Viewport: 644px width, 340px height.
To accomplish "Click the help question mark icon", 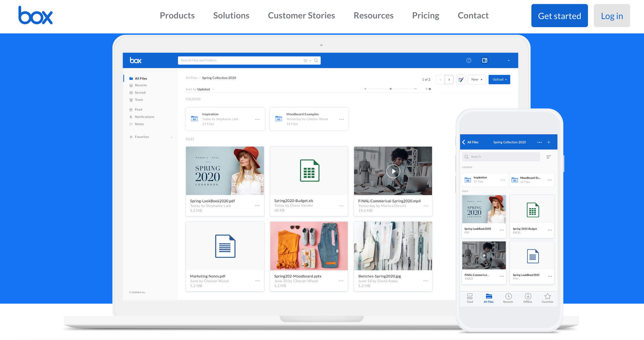I will [x=469, y=60].
